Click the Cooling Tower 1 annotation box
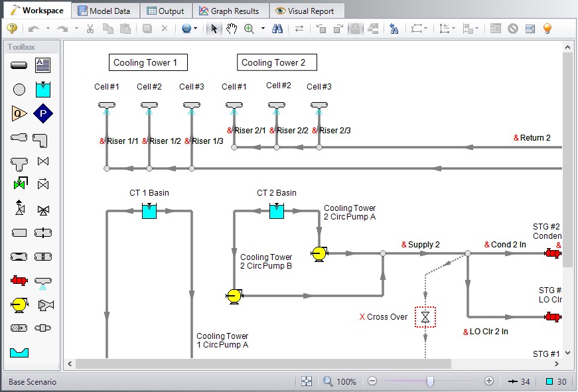This screenshot has height=392, width=578. pyautogui.click(x=148, y=62)
